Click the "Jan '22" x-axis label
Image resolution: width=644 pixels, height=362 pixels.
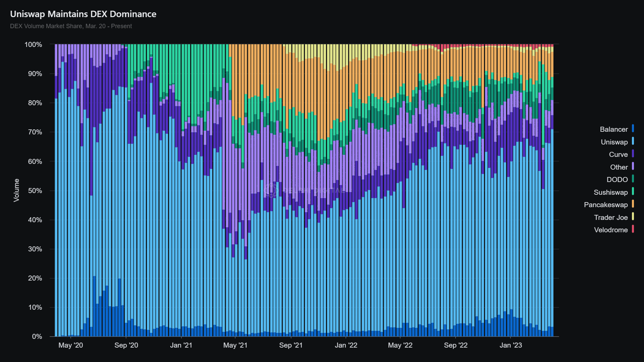pyautogui.click(x=346, y=345)
